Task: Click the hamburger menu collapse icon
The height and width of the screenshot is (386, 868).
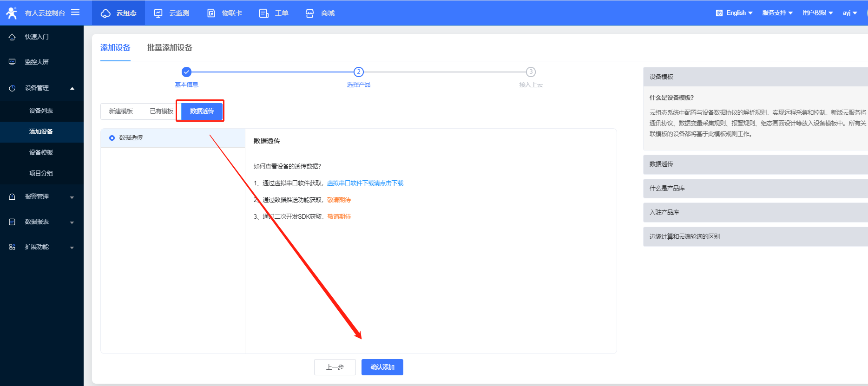Action: (75, 13)
